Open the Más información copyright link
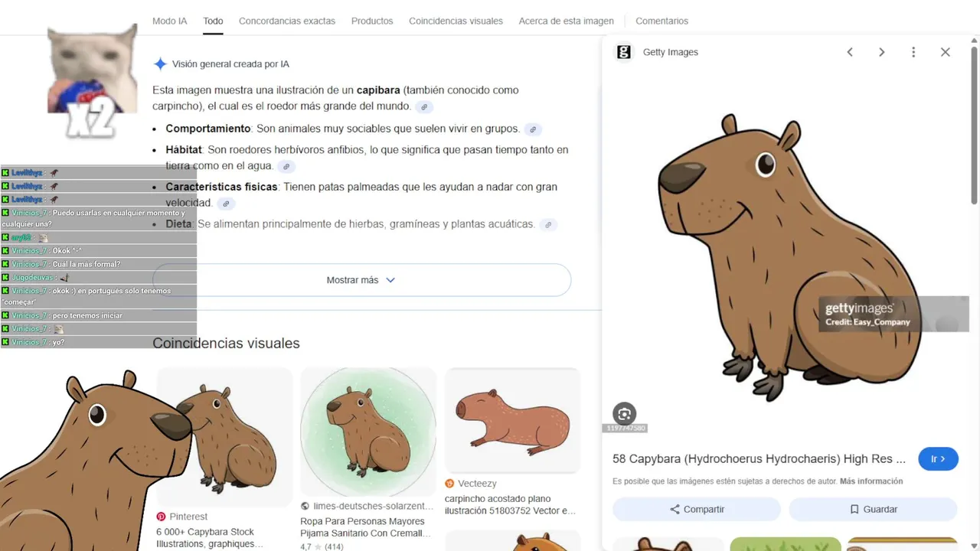Screen dimensions: 980x551 pyautogui.click(x=871, y=481)
